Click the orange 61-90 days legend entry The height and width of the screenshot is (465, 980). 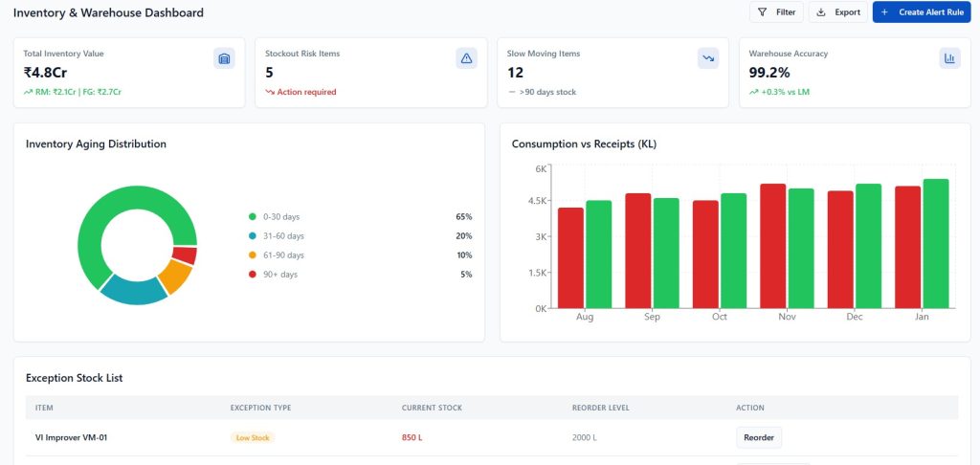point(282,255)
